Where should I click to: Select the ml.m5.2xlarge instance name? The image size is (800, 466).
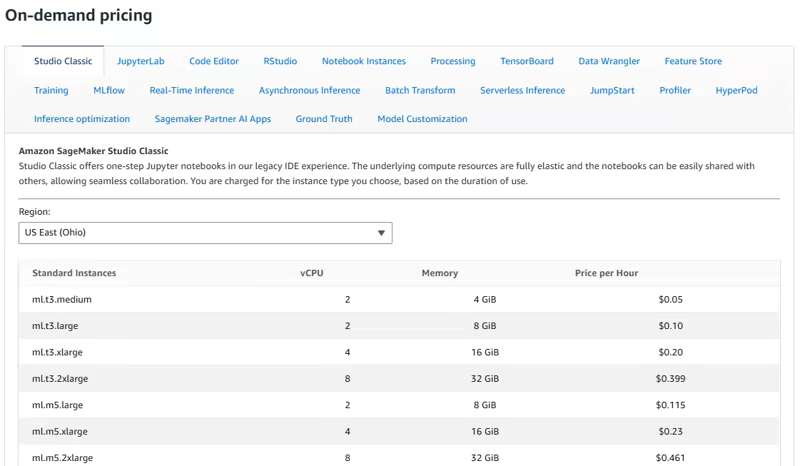pos(62,458)
